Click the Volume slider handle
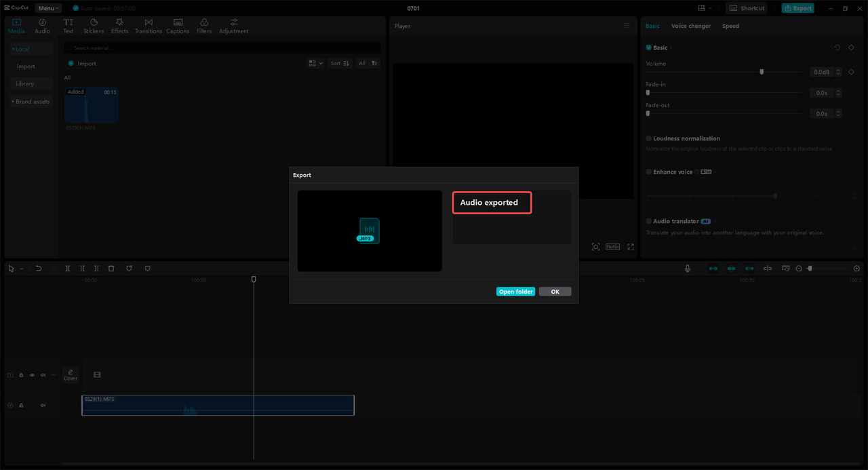 click(762, 71)
